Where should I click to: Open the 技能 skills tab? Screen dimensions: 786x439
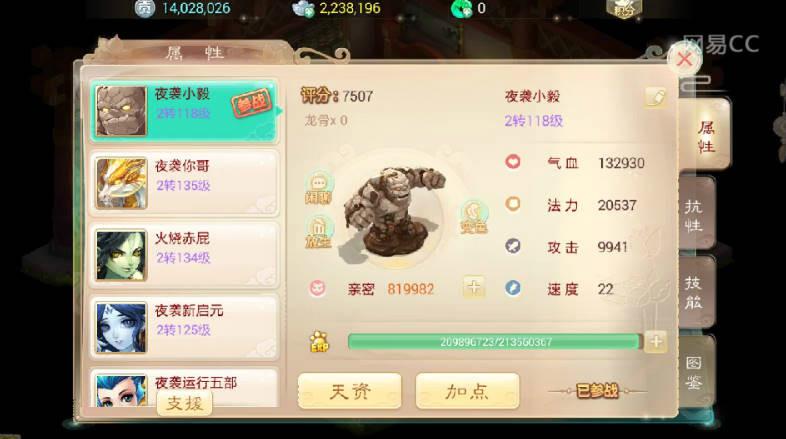point(696,293)
